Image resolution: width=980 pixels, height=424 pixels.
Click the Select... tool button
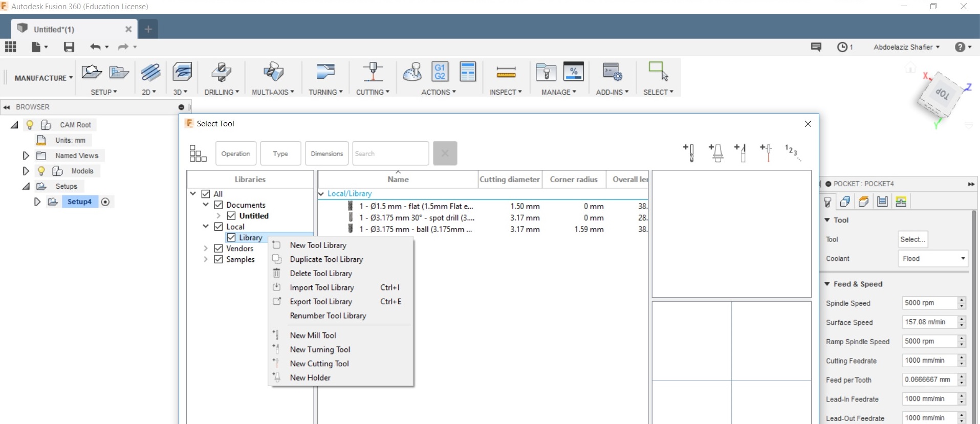pyautogui.click(x=912, y=239)
